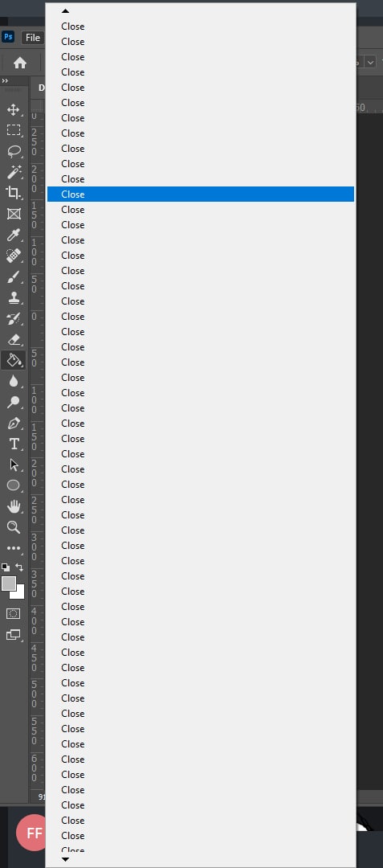The width and height of the screenshot is (383, 868).
Task: Expand the toolbar with double chevron
Action: click(x=5, y=81)
